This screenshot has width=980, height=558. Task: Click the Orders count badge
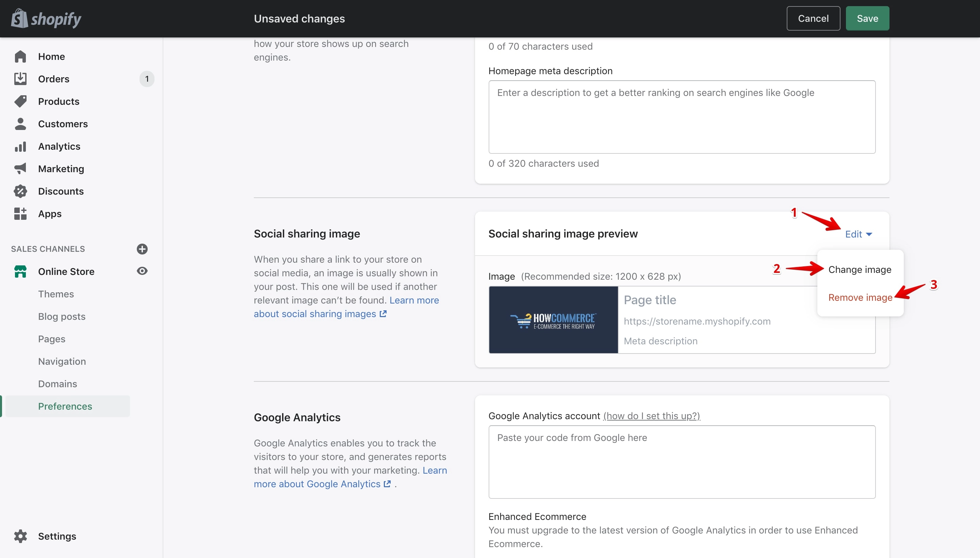(147, 79)
